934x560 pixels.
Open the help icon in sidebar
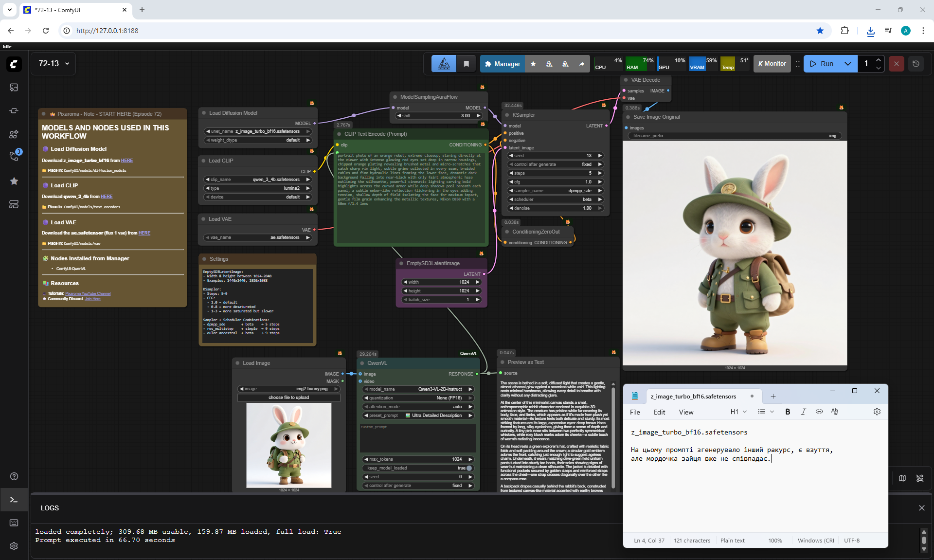14,476
